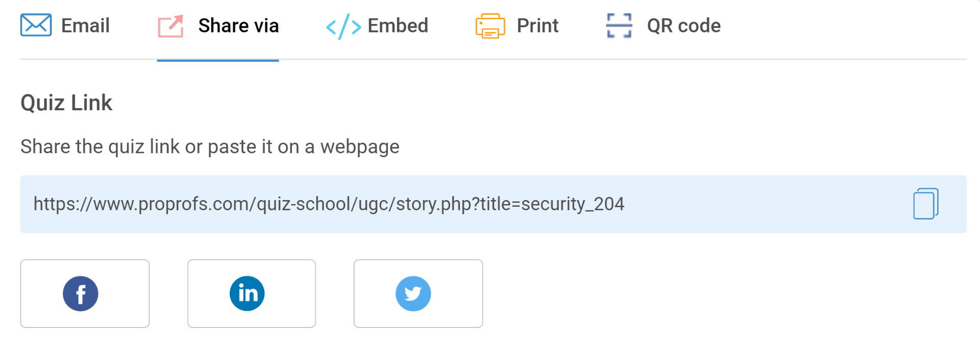Go to the Print tab label
Screen dimensions: 980x347
point(537,26)
